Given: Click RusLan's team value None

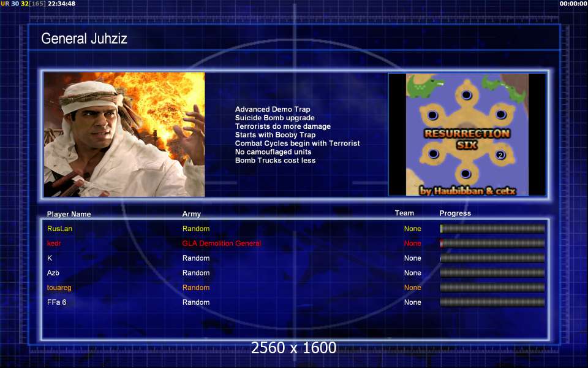Looking at the screenshot, I should (x=412, y=229).
